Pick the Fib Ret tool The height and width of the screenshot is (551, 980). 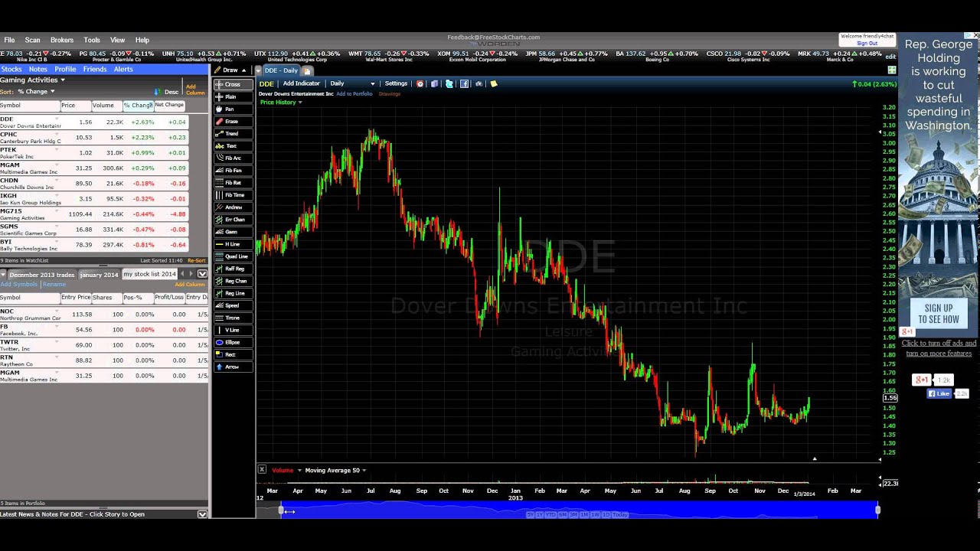233,183
